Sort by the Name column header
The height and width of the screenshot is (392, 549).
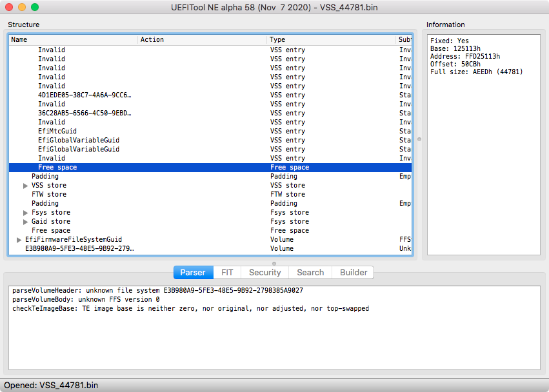pyautogui.click(x=73, y=39)
